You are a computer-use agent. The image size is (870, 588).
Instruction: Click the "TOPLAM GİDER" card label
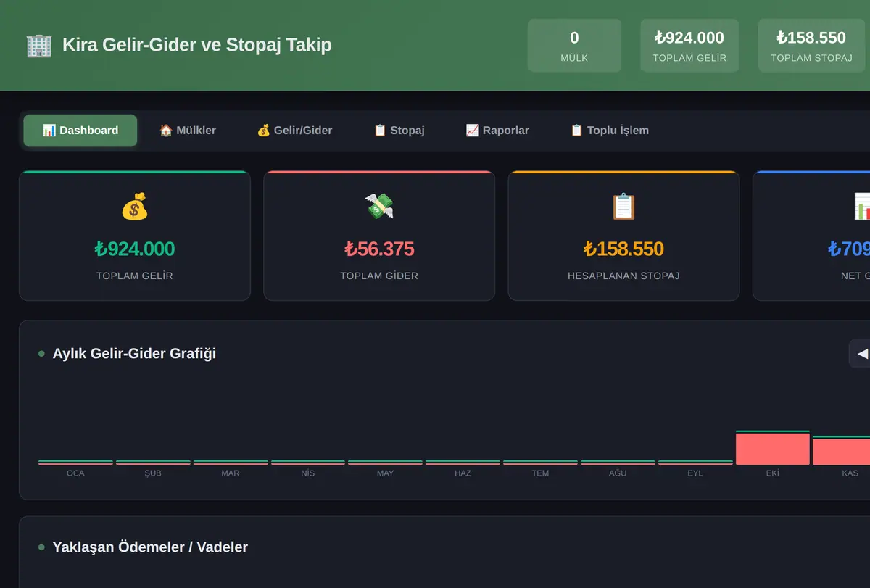click(x=379, y=276)
